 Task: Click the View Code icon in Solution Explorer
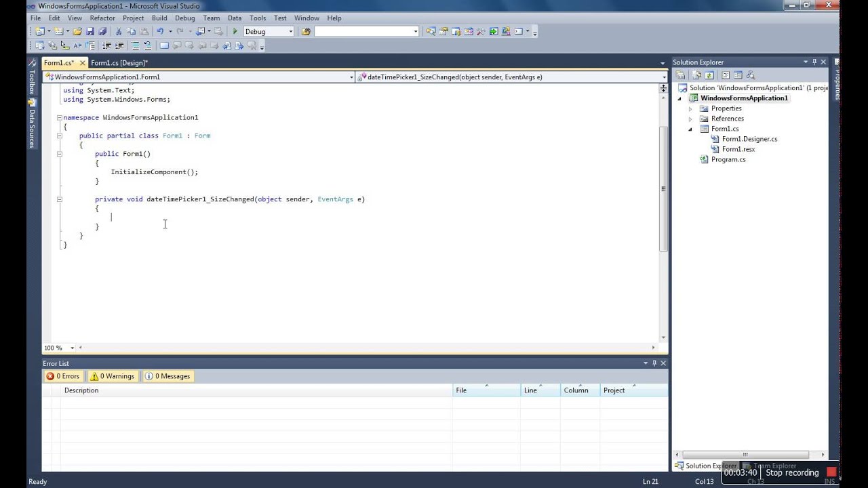[x=726, y=75]
